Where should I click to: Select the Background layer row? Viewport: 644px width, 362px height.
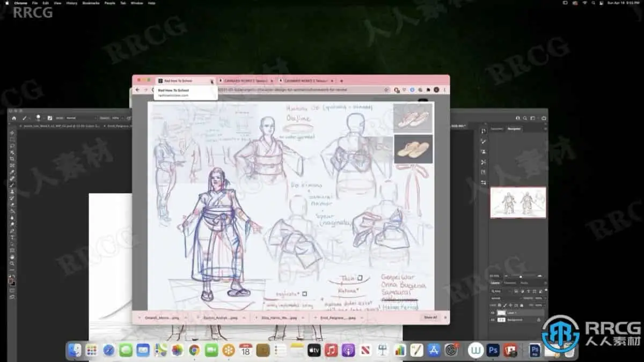(518, 320)
